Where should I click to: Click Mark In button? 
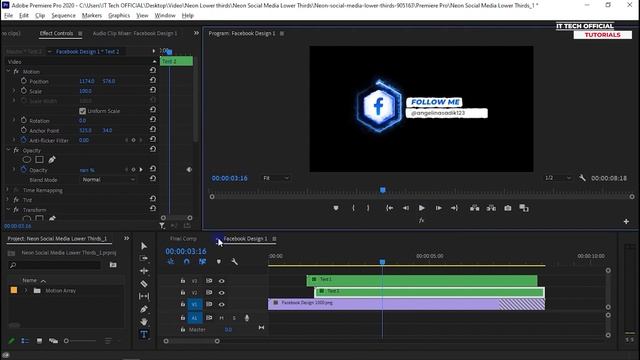(353, 208)
